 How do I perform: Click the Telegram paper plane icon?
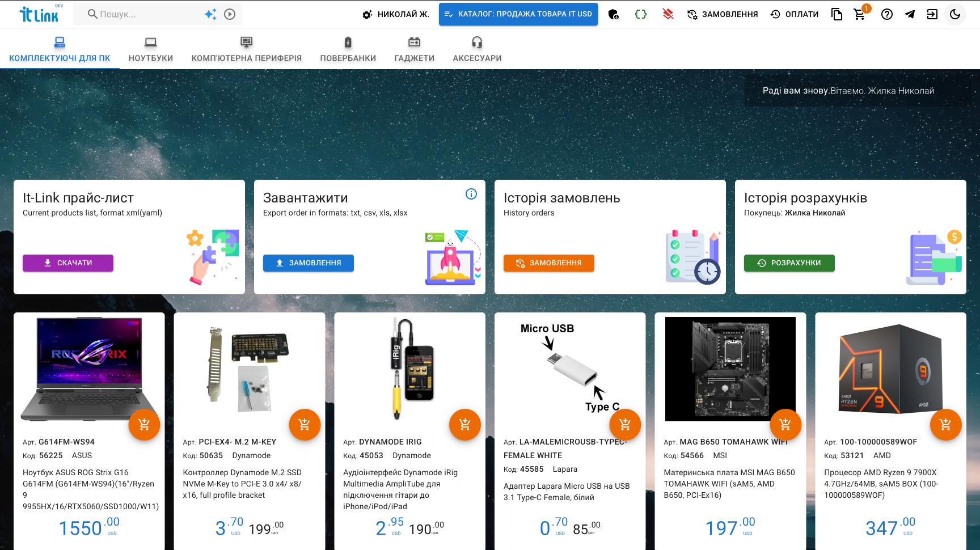tap(910, 14)
